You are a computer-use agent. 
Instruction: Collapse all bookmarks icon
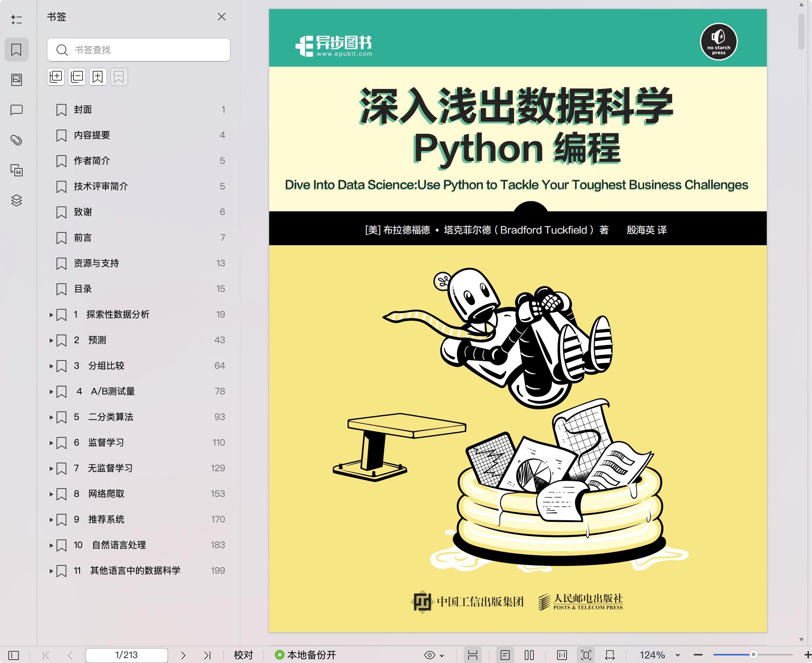77,77
